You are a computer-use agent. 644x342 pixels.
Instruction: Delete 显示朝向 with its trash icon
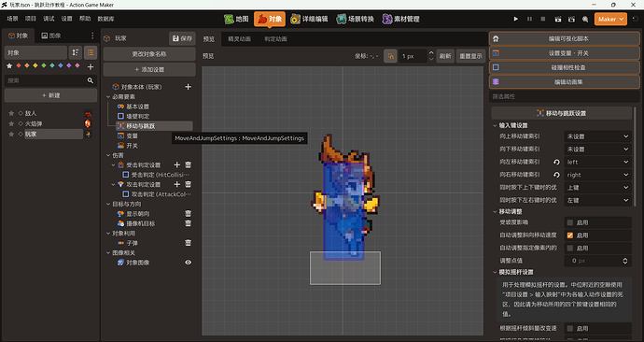(189, 214)
